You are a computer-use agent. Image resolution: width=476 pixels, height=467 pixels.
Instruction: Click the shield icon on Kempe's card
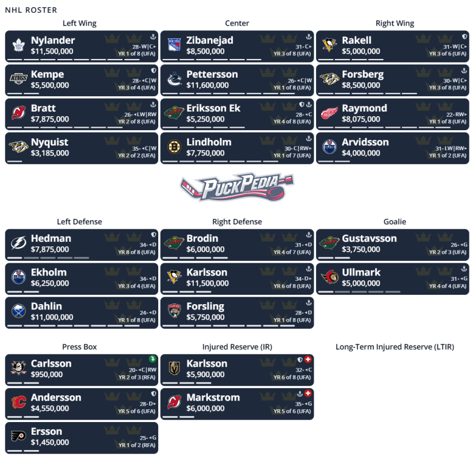coord(154,71)
